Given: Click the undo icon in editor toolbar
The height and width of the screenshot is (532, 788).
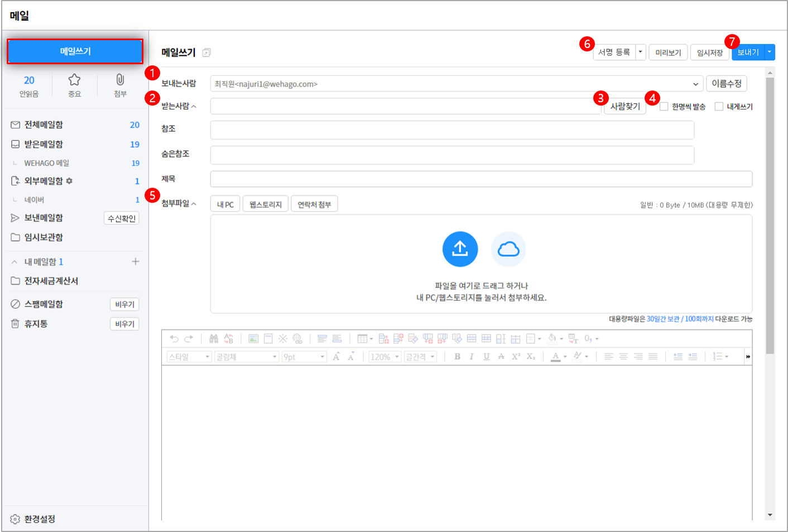Looking at the screenshot, I should pyautogui.click(x=174, y=339).
